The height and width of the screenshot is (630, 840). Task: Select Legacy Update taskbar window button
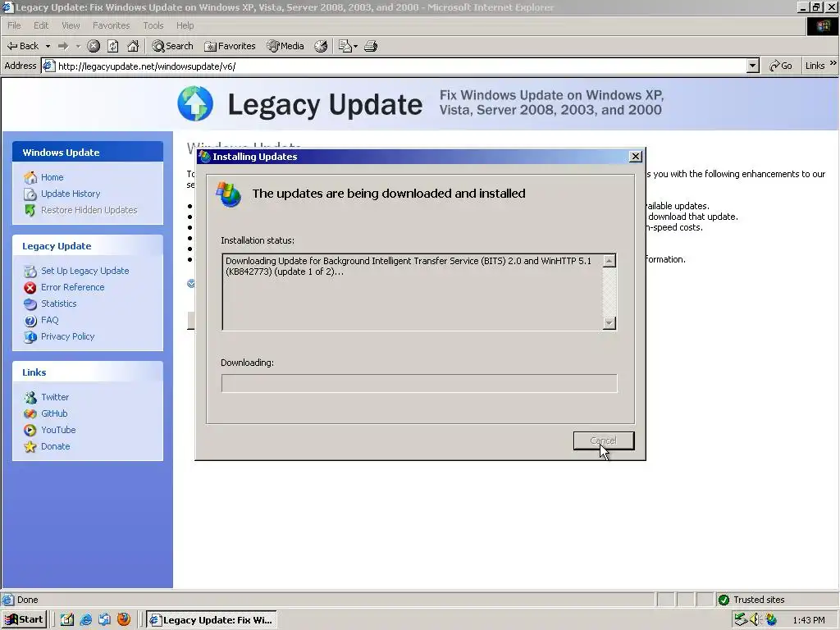212,620
